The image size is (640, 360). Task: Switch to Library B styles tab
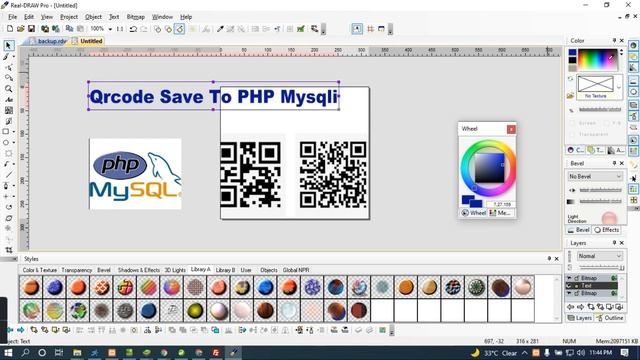pos(225,270)
